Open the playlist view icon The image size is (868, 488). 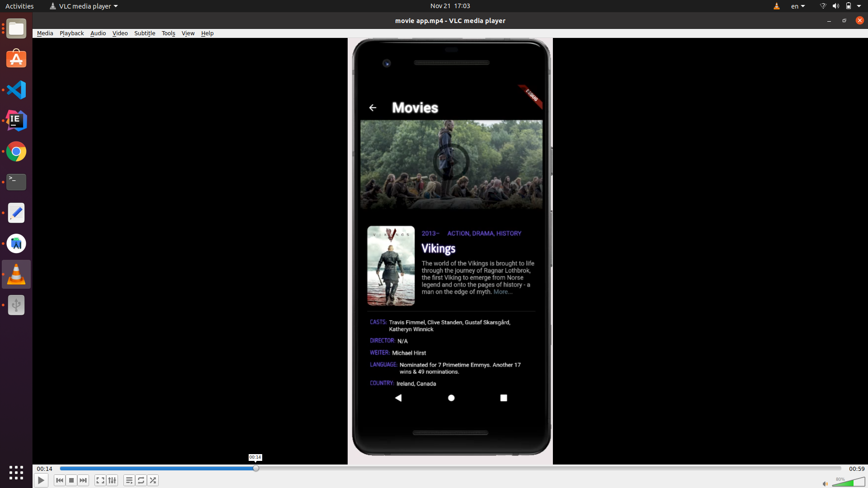(x=129, y=480)
